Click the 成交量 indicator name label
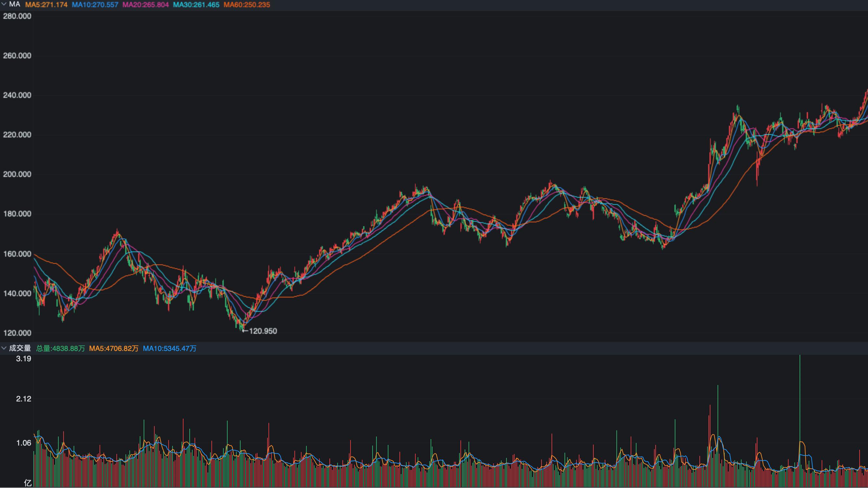 click(x=20, y=348)
